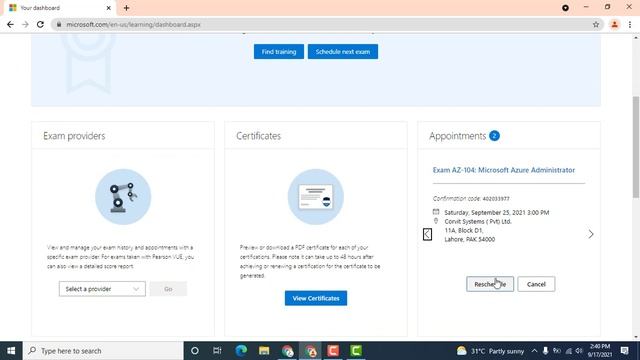Image resolution: width=640 pixels, height=360 pixels.
Task: Click the microphone tray icon
Action: click(545, 351)
